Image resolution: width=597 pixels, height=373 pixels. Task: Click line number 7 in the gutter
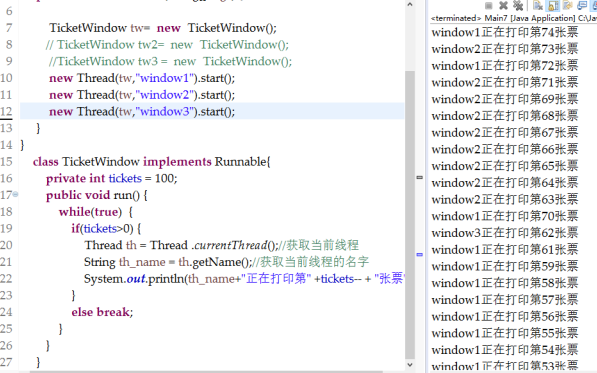tap(8, 28)
